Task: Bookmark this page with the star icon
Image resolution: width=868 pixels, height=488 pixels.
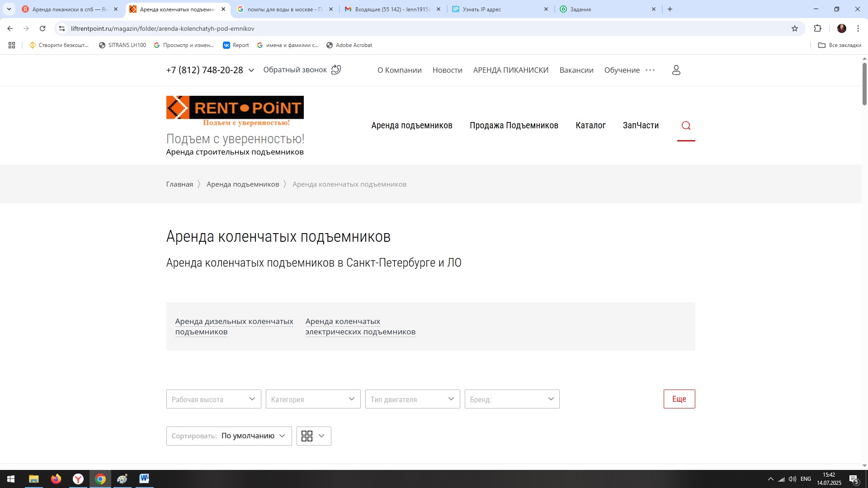Action: 795,28
